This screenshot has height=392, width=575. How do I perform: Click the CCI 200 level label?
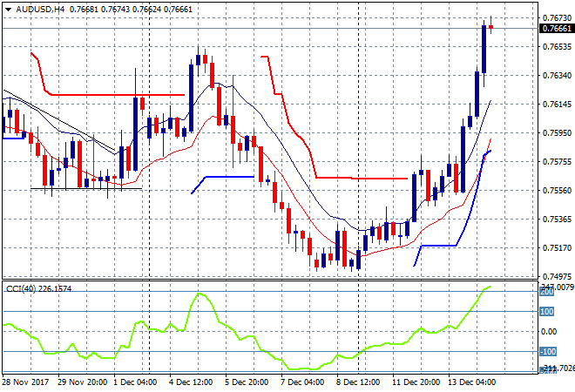[547, 292]
